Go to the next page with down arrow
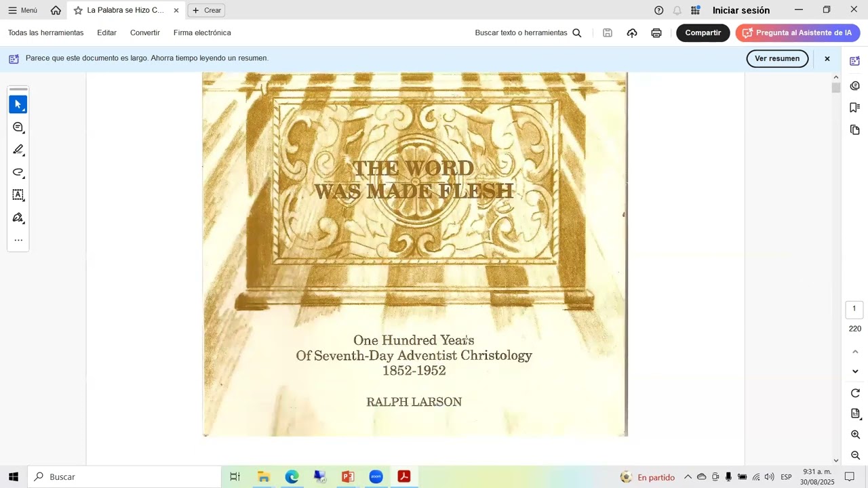The width and height of the screenshot is (868, 488). (855, 371)
